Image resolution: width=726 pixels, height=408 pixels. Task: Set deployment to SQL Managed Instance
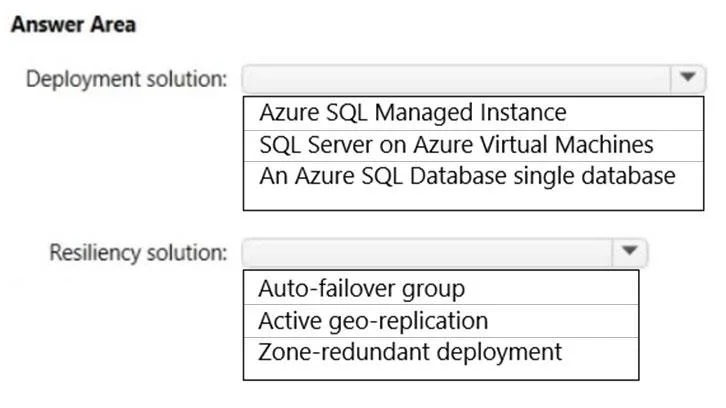473,113
